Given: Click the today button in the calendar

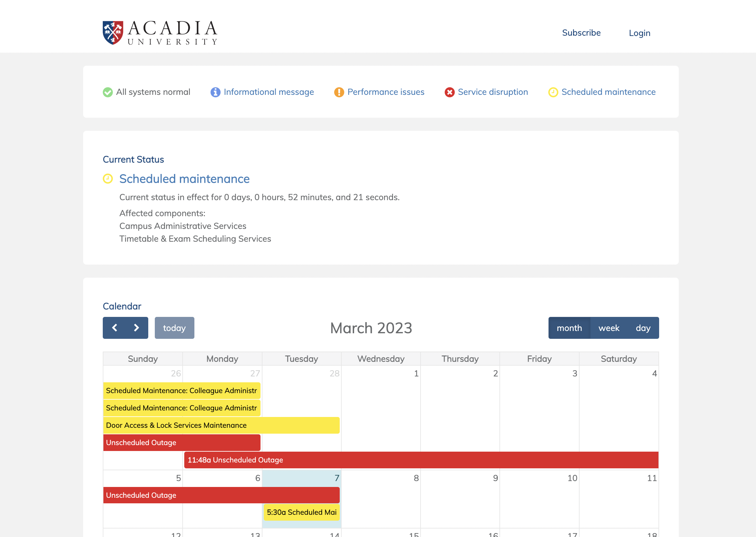Looking at the screenshot, I should 174,328.
